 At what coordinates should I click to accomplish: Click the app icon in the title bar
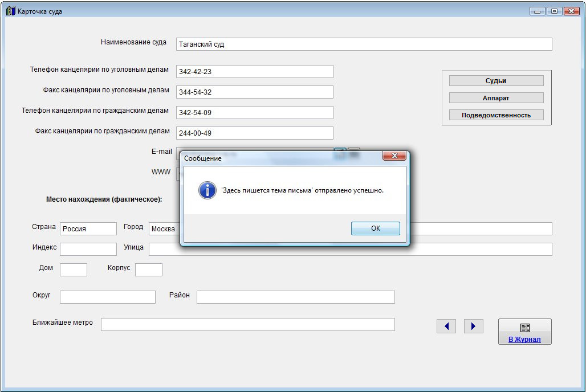(x=10, y=11)
